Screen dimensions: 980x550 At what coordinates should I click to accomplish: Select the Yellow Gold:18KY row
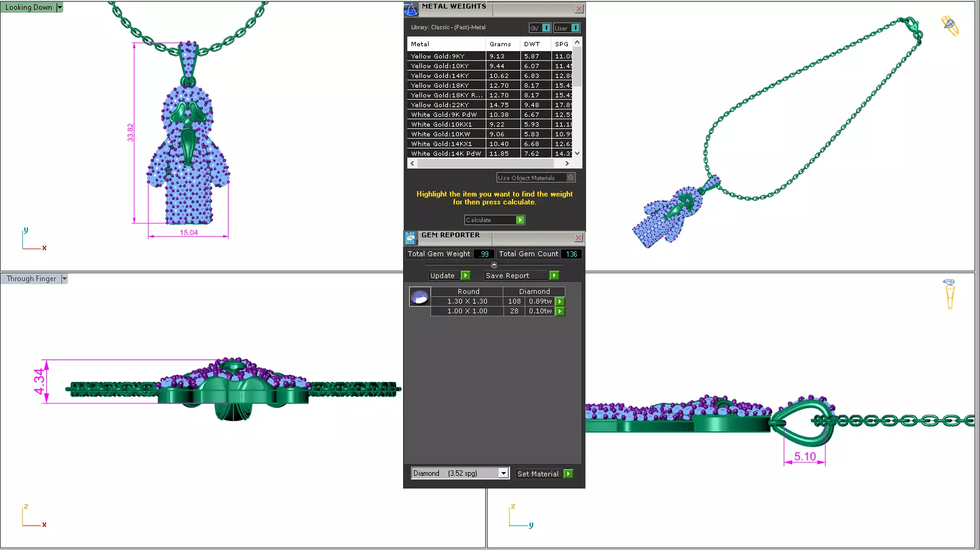(x=489, y=85)
